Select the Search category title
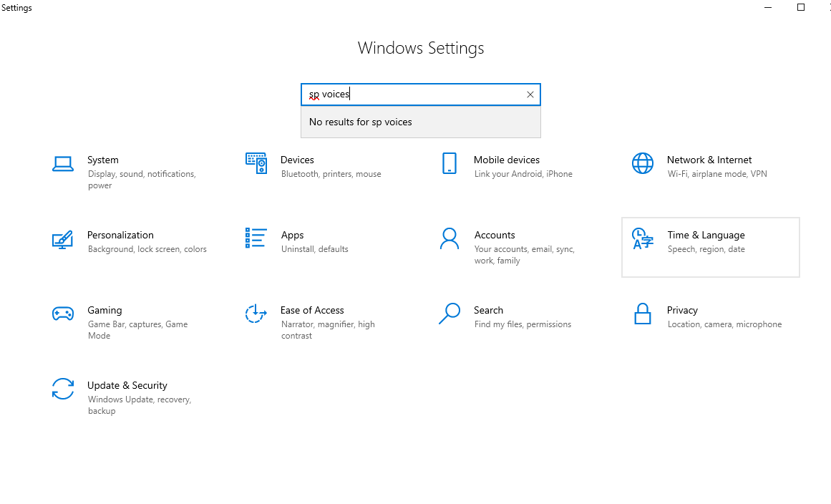Image resolution: width=831 pixels, height=504 pixels. (x=488, y=311)
